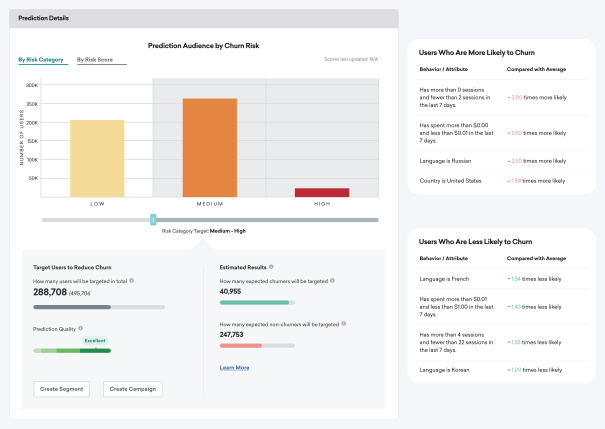
Task: Click the 1.09 times less likely value
Action: pyautogui.click(x=534, y=370)
